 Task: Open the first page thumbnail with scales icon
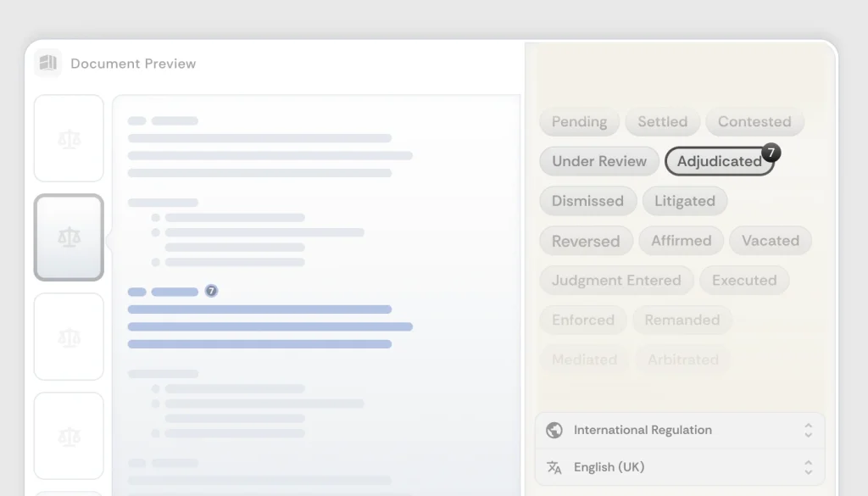[69, 138]
